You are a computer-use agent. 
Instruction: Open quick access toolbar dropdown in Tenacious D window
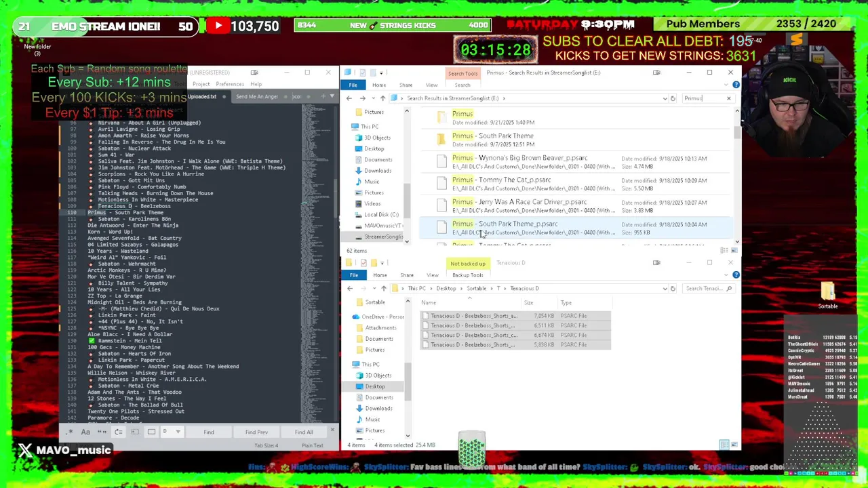point(381,263)
